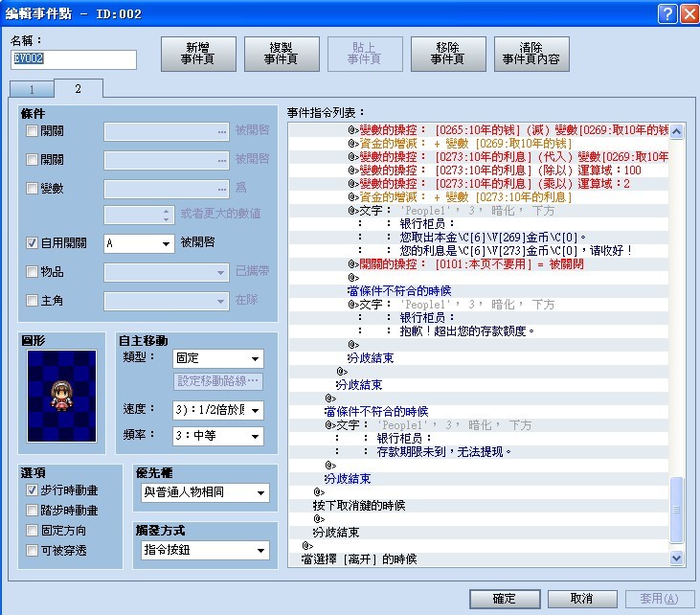700x615 pixels.
Task: Select the 資金的增減 + 變數 [0269:取10年的钱] line
Action: pyautogui.click(x=479, y=144)
